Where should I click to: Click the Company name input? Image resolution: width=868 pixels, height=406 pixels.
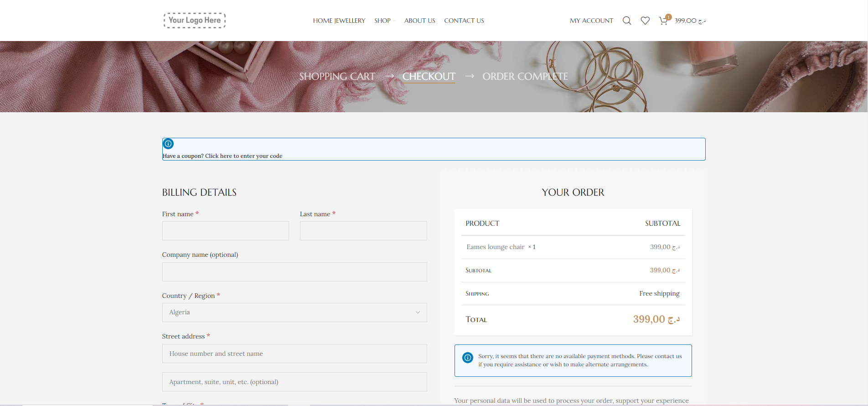(x=294, y=272)
